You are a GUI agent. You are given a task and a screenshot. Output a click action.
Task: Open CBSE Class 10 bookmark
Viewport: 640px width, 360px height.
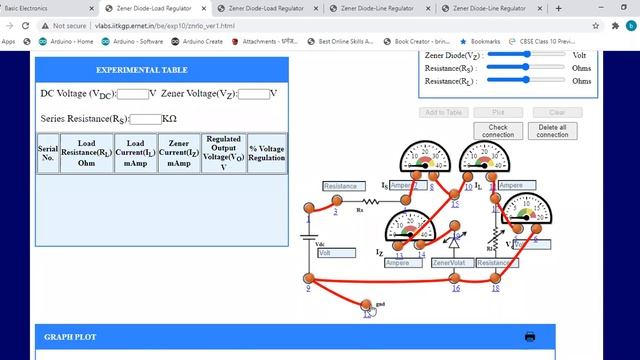[542, 41]
